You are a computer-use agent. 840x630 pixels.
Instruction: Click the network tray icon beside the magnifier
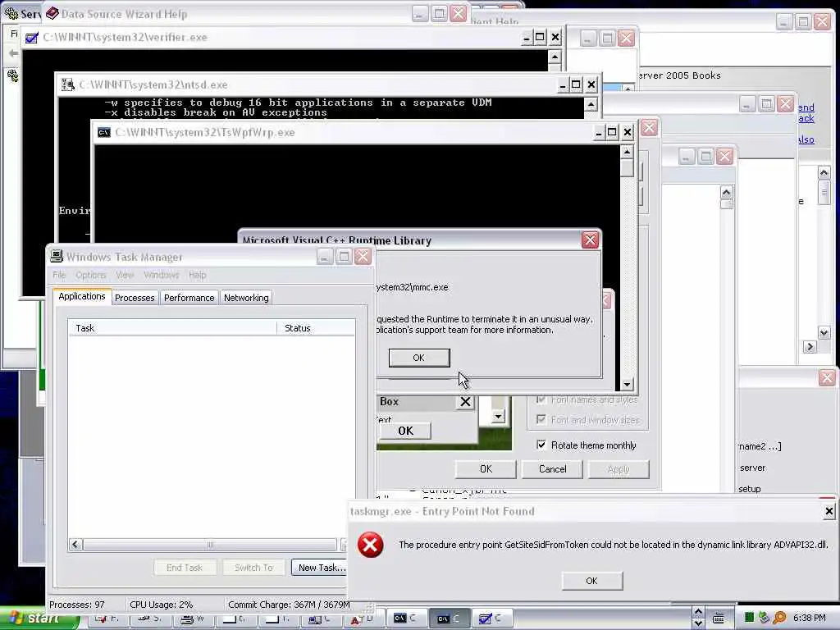click(764, 618)
